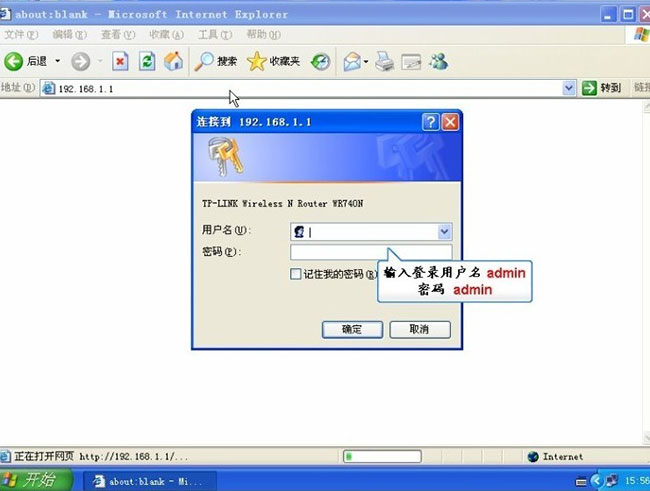This screenshot has height=491, width=650.
Task: Refresh the page with green arrows icon
Action: point(147,62)
